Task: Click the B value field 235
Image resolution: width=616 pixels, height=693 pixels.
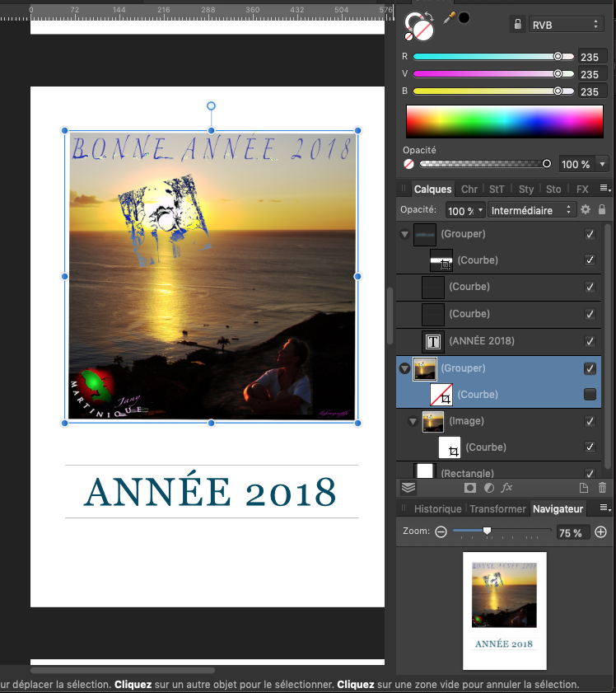Action: (x=592, y=91)
